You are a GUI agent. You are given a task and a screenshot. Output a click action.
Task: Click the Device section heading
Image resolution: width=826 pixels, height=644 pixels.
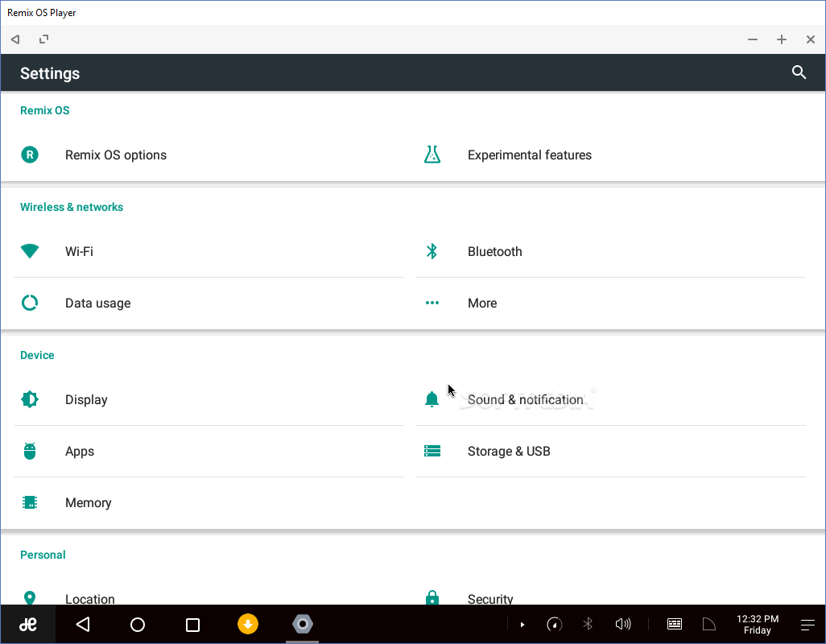tap(37, 355)
